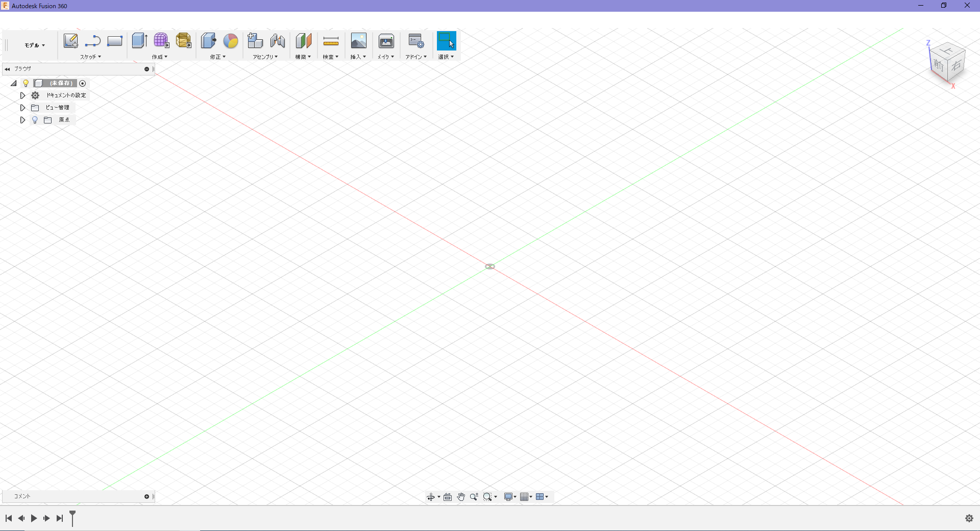Click the 右 face of ViewCube
This screenshot has width=980, height=531.
[957, 65]
